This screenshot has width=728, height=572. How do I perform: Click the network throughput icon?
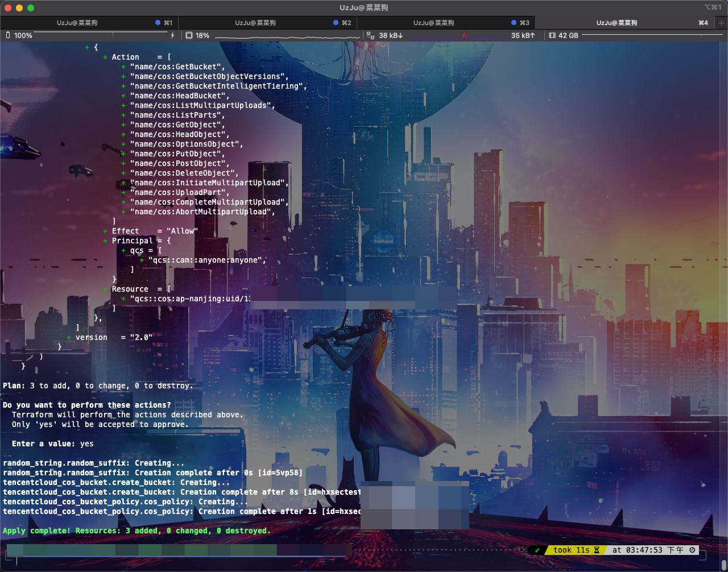[370, 35]
